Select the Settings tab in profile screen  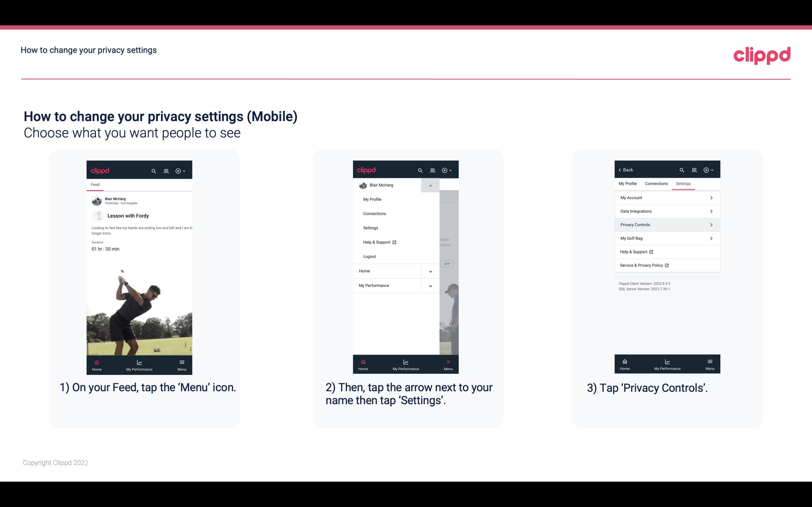point(683,183)
